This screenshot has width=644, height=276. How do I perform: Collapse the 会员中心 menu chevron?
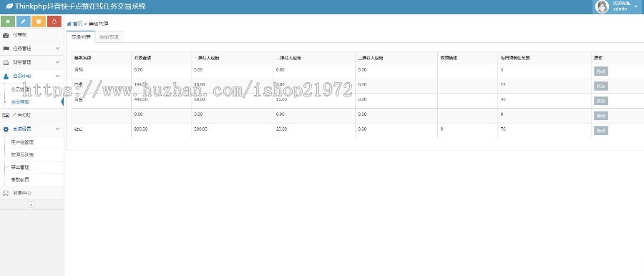(57, 76)
